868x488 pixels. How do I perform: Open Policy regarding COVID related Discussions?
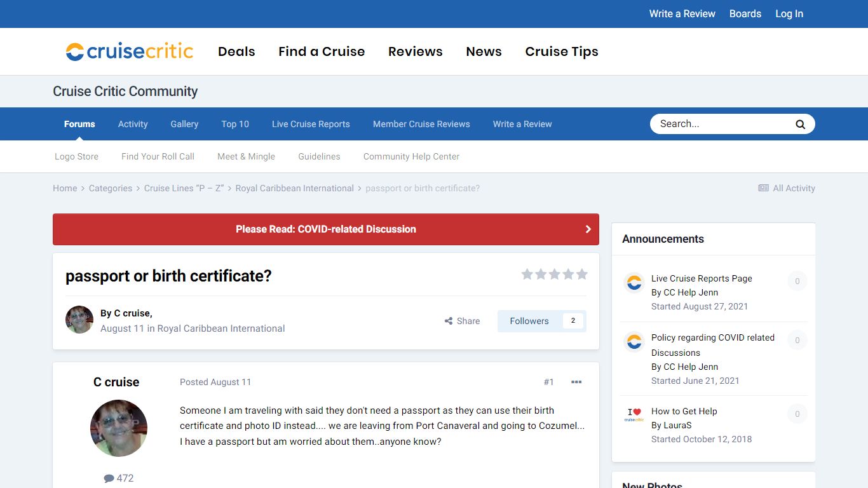point(713,345)
